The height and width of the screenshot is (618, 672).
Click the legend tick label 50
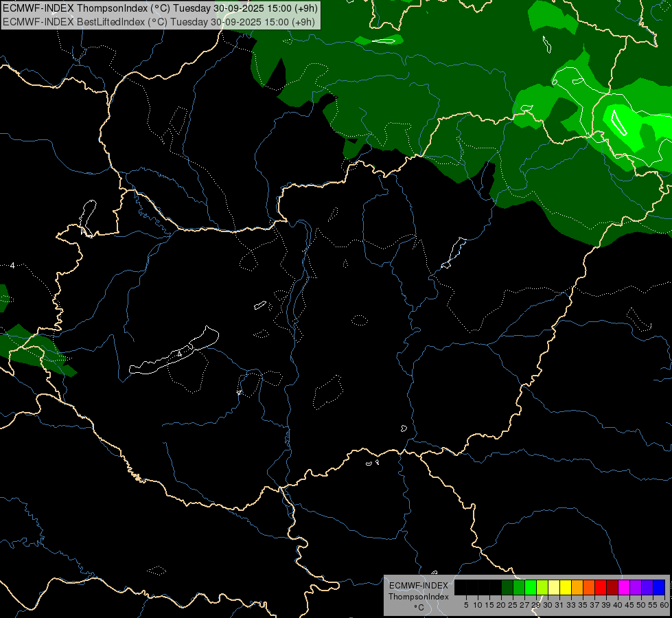pos(641,605)
